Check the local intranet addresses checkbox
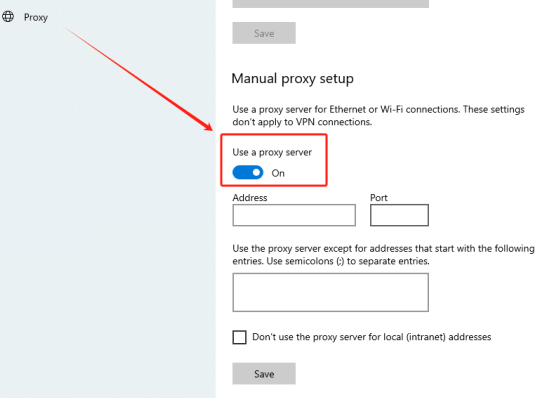Image resolution: width=543 pixels, height=398 pixels. [239, 337]
